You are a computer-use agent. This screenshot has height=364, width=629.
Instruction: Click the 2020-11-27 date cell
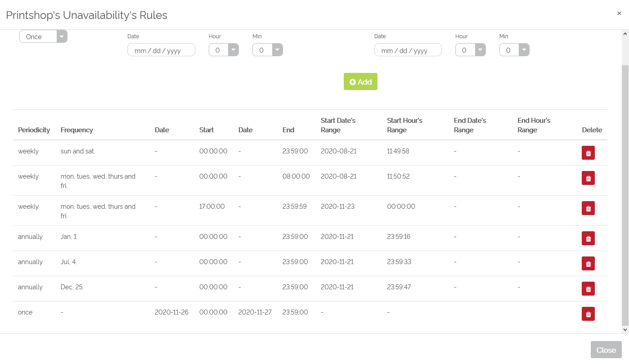tap(255, 312)
